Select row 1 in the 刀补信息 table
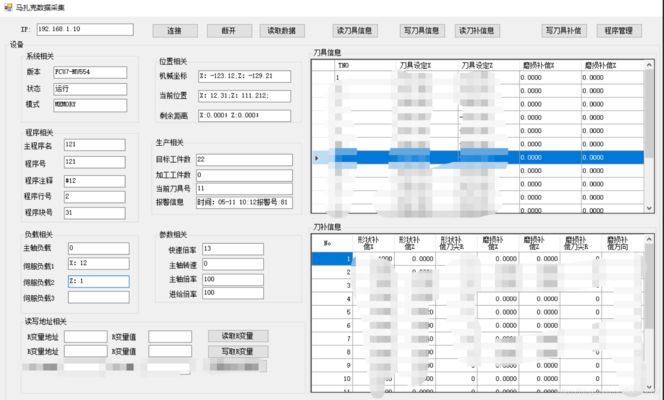The height and width of the screenshot is (400, 664). (329, 259)
